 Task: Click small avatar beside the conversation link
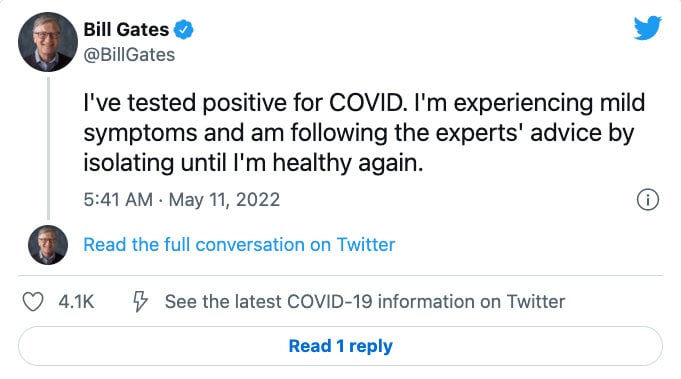[48, 245]
